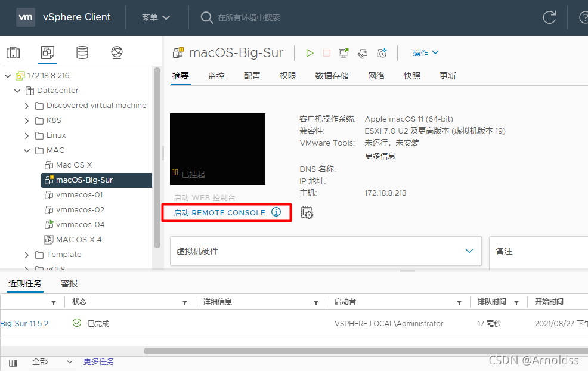
Task: Click the inventory tree vertical scrollbar
Action: coord(157,157)
